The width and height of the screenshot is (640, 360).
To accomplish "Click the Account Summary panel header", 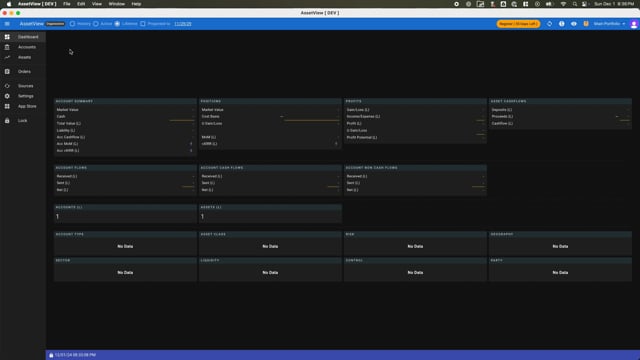I will [x=125, y=101].
